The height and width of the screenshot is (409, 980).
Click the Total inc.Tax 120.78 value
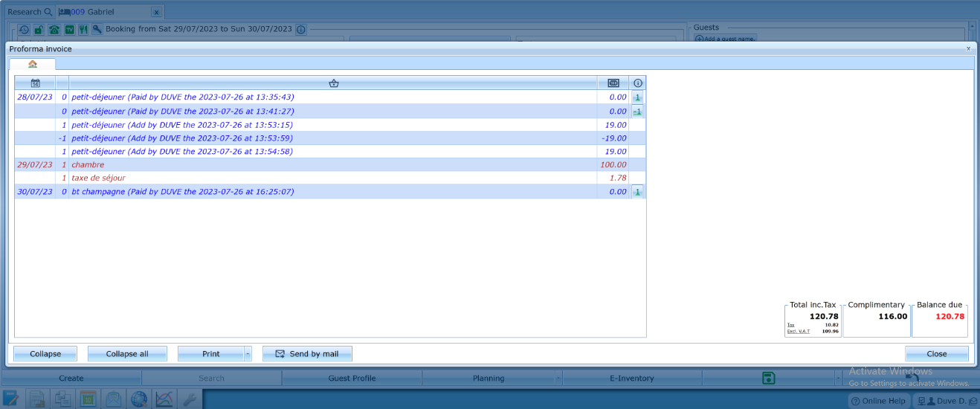pyautogui.click(x=824, y=316)
